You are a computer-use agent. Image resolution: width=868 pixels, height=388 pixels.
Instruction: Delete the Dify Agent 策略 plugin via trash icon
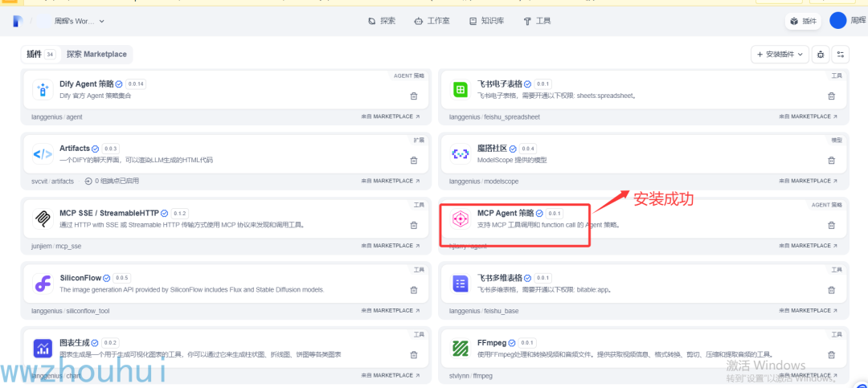coord(414,96)
